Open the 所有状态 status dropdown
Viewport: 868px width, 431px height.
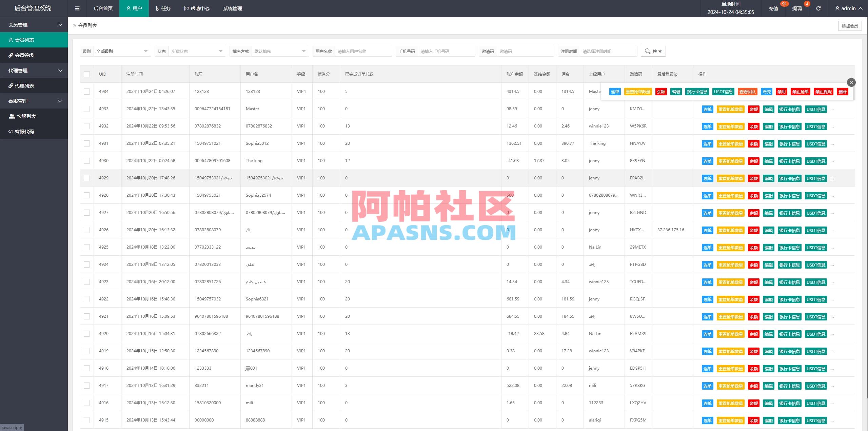click(197, 51)
